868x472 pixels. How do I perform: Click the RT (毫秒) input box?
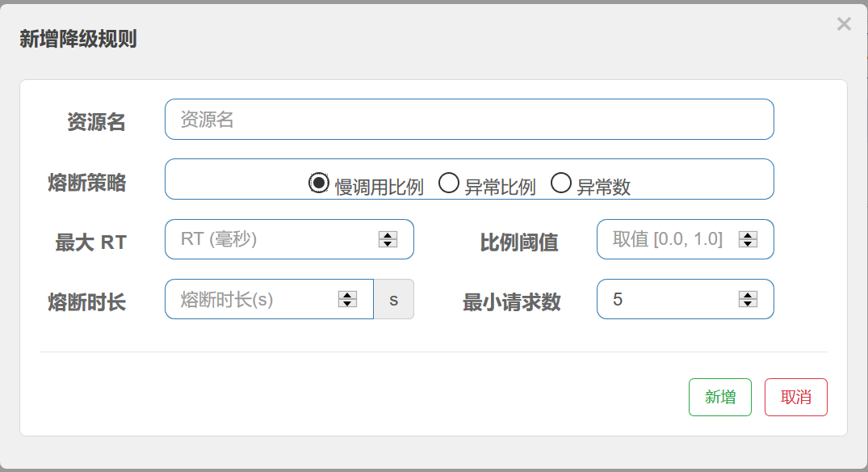pyautogui.click(x=266, y=239)
